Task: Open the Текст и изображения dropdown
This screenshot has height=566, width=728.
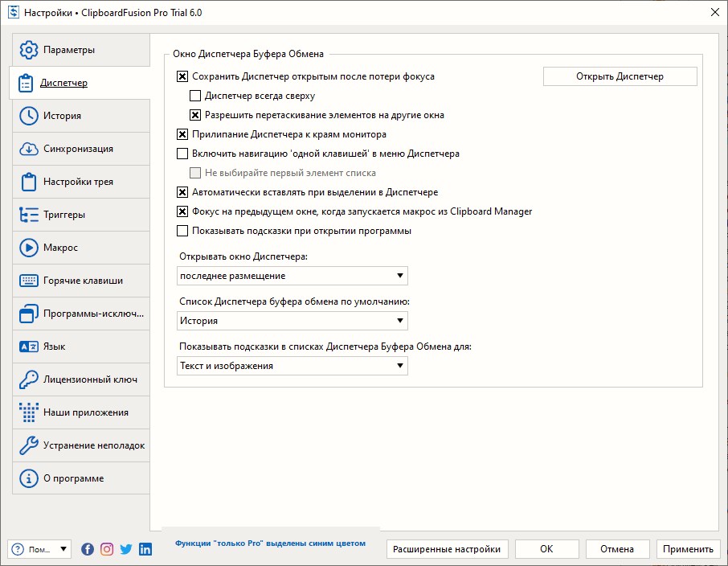Action: point(292,366)
